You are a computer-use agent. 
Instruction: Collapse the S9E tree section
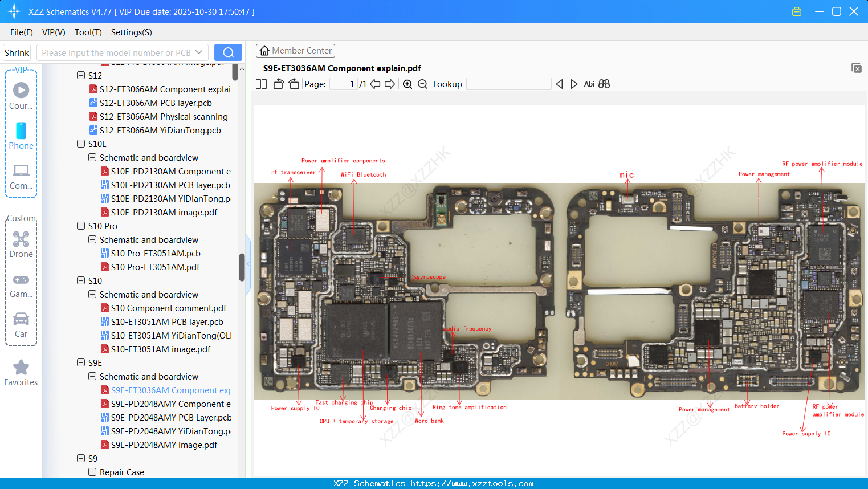[x=80, y=362]
